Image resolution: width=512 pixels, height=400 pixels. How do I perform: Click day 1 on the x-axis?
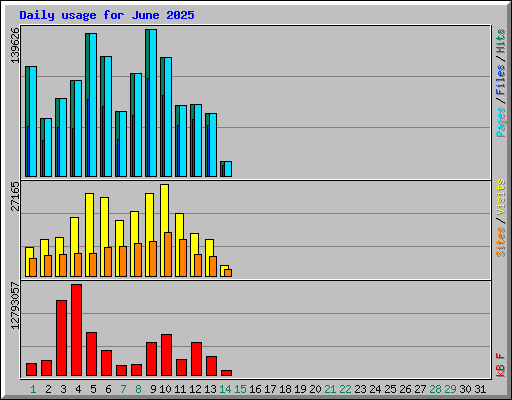(x=33, y=389)
